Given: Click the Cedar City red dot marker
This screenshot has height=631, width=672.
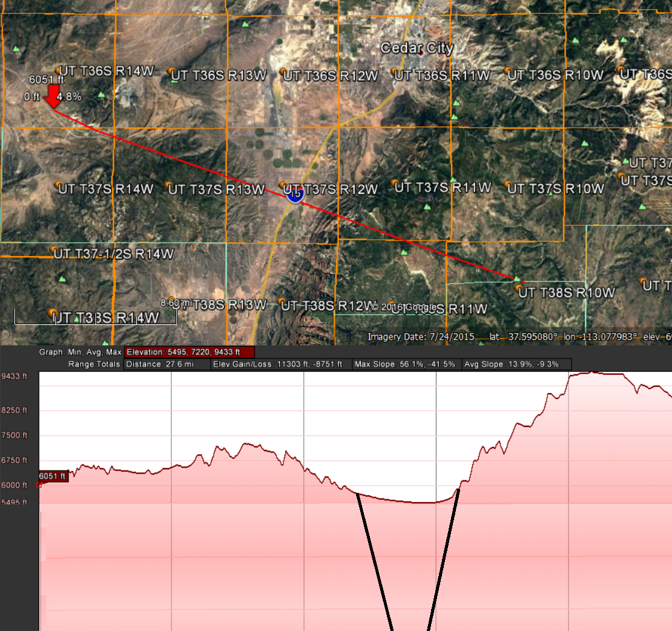Looking at the screenshot, I should pos(421,53).
